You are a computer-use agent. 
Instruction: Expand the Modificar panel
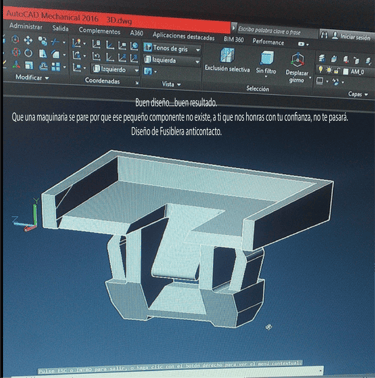tap(32, 77)
